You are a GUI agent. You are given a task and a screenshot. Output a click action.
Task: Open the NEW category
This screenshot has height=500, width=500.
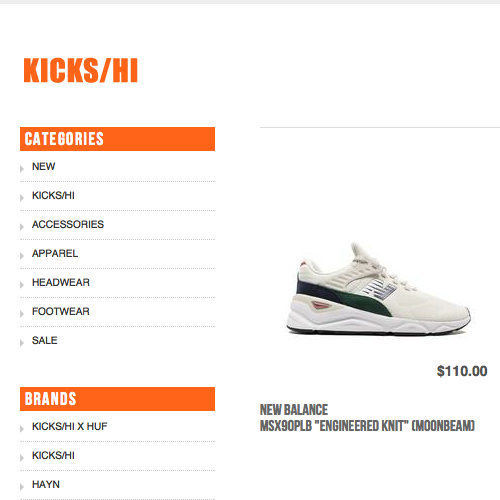pos(44,166)
